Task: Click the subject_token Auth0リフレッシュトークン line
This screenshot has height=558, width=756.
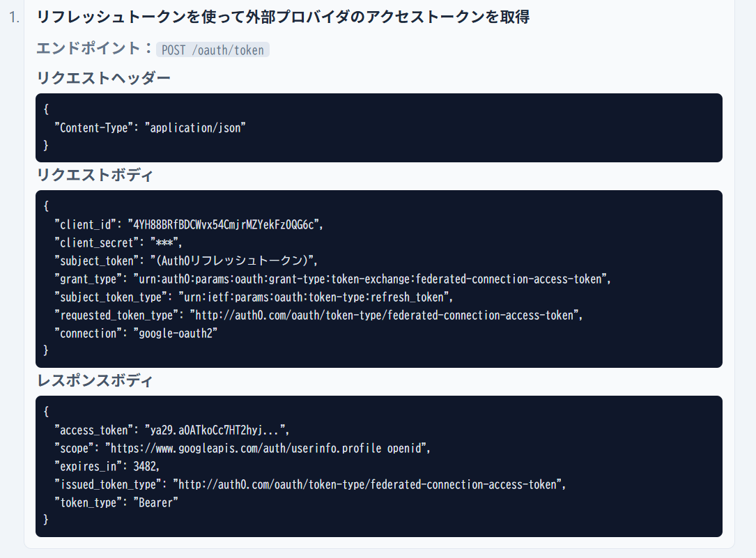Action: (x=186, y=261)
